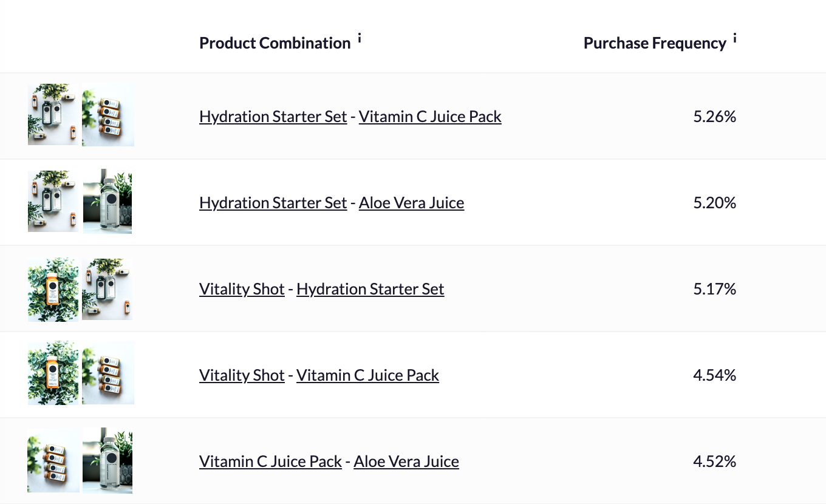Image resolution: width=826 pixels, height=504 pixels.
Task: Open Aloe Vera Juice link in 5.20% row
Action: (411, 202)
